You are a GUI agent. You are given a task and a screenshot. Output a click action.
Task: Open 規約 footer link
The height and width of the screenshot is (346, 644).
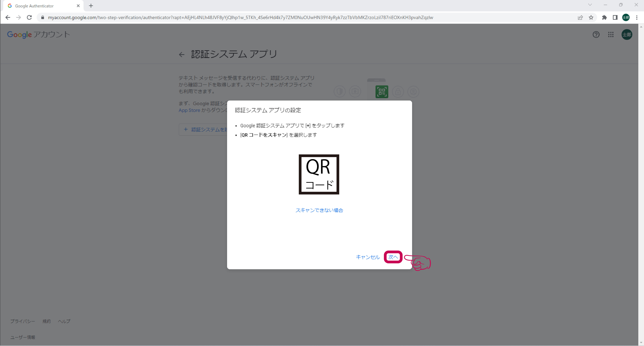[47, 321]
